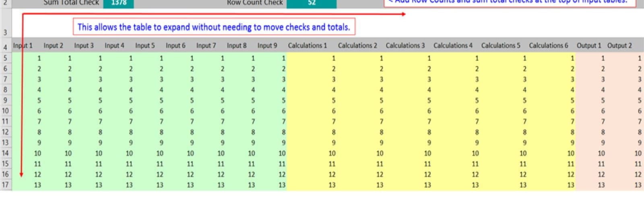644x209 pixels.
Task: Click the horizontal red arrow shape
Action: pyautogui.click(x=213, y=14)
